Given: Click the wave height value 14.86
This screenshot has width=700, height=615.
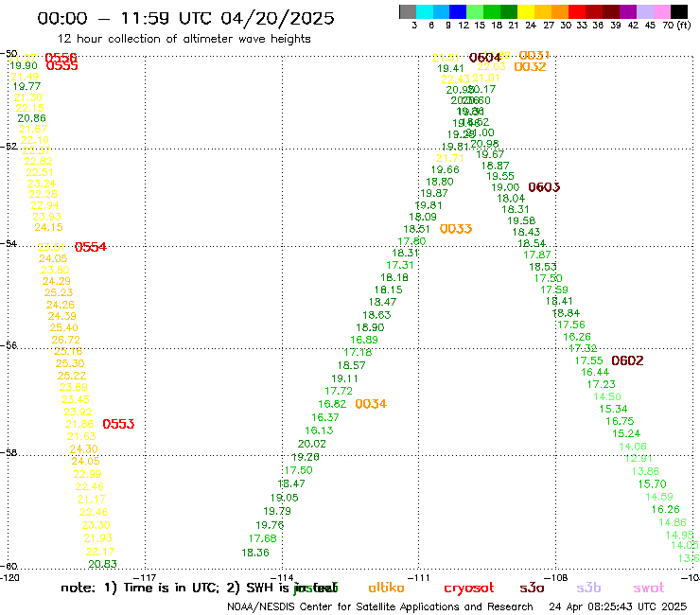Looking at the screenshot, I should (673, 522).
